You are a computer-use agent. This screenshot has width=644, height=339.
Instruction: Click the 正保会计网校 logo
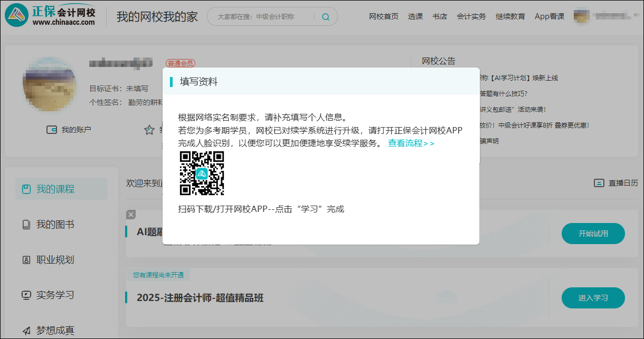51,16
